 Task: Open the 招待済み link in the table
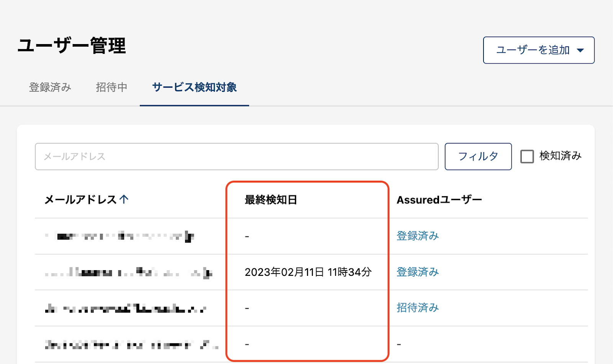[x=418, y=308]
